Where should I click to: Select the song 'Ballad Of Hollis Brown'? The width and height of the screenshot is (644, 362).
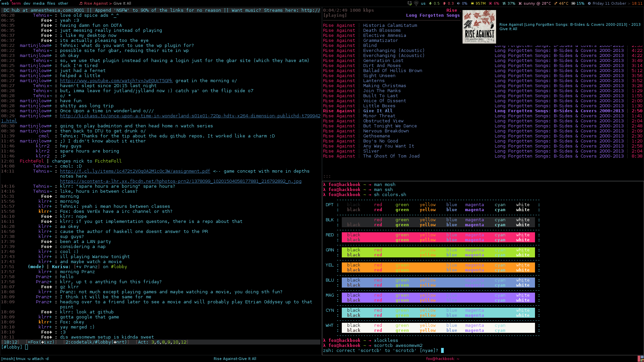click(x=392, y=71)
